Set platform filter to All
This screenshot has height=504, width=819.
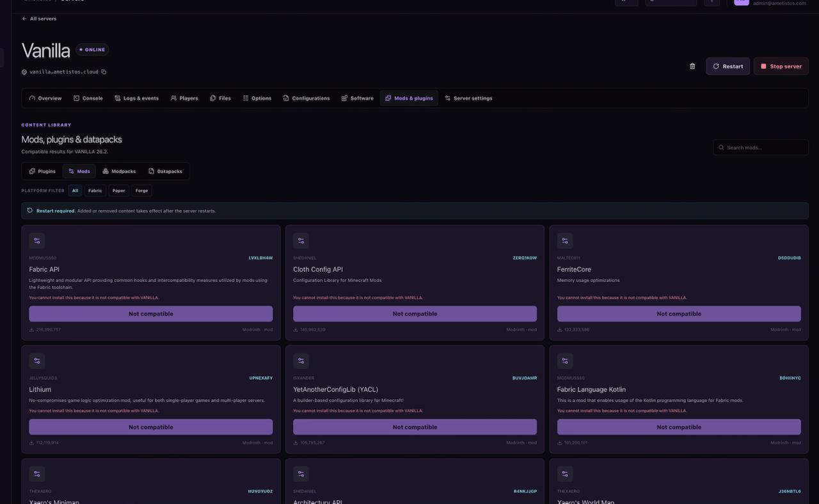(76, 191)
